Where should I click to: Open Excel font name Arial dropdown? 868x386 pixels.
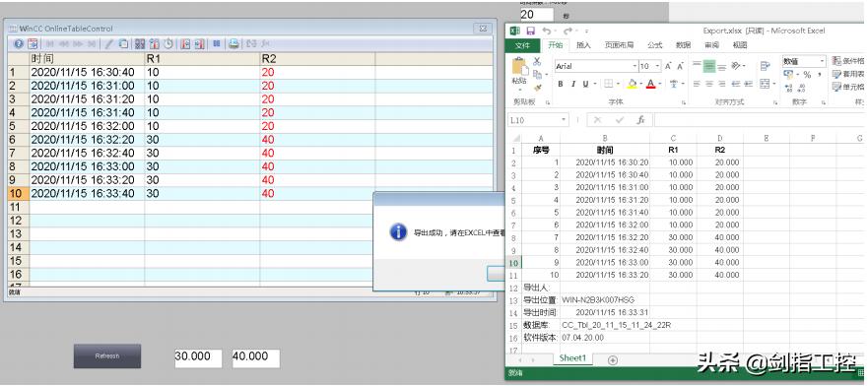(x=634, y=66)
